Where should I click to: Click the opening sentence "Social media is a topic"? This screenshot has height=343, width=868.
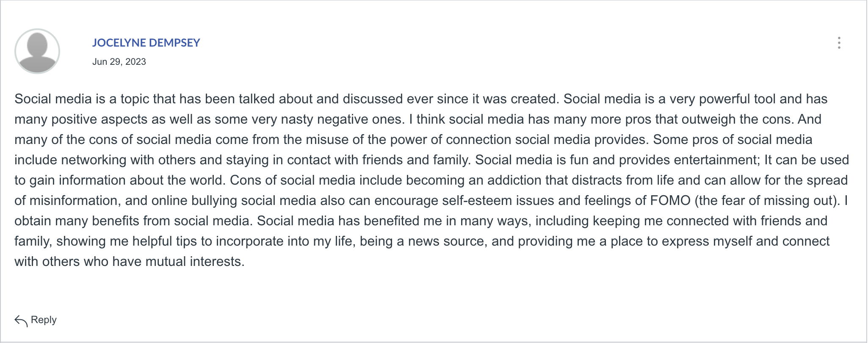(82, 99)
